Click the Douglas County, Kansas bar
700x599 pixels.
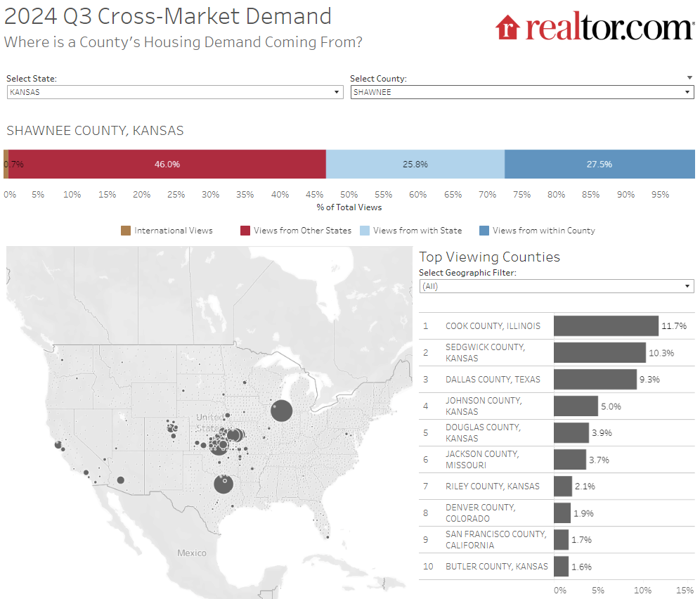[571, 433]
